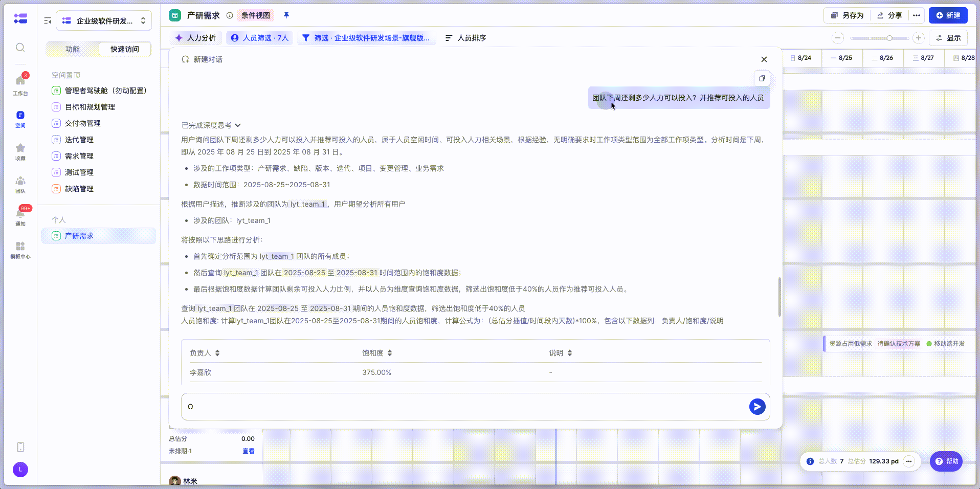Open 缺陷管理 in the sidebar
The image size is (980, 489).
tap(79, 189)
